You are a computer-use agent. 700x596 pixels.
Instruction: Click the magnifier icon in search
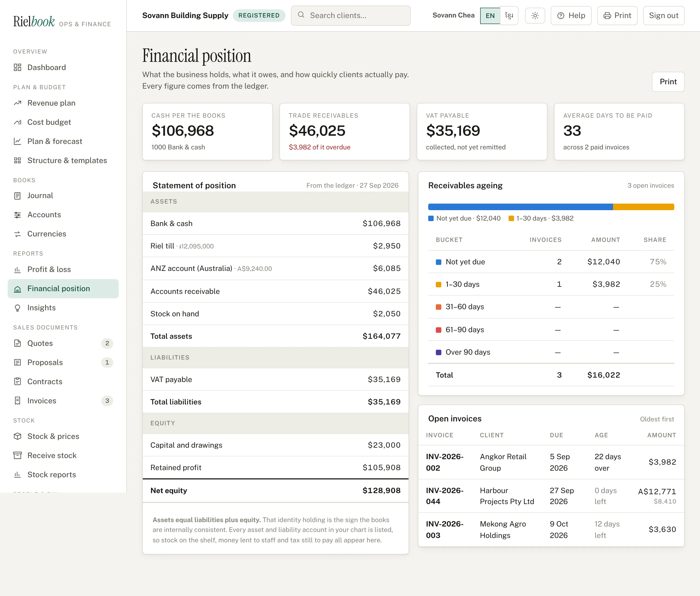301,15
